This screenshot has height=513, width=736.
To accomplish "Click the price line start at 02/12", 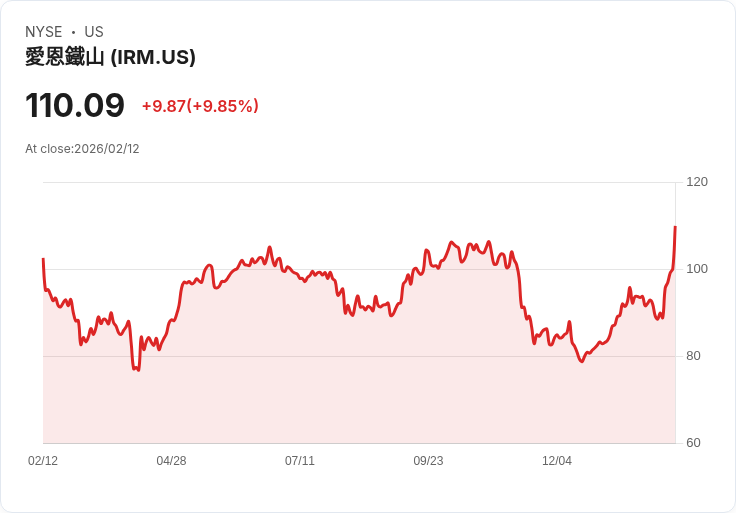I will click(43, 259).
